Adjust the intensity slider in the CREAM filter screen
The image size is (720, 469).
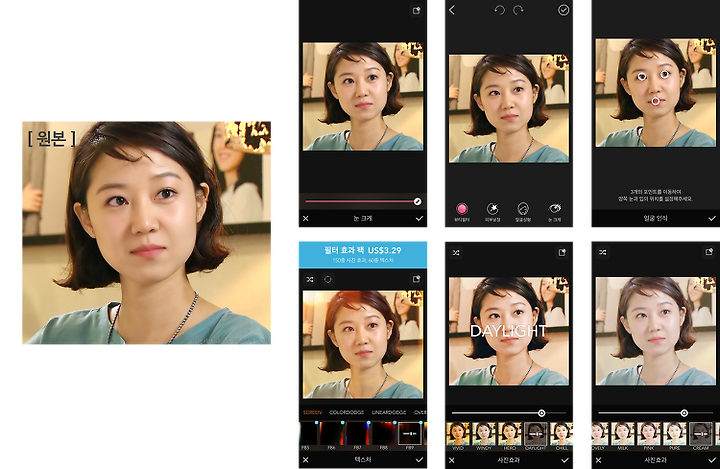point(684,413)
